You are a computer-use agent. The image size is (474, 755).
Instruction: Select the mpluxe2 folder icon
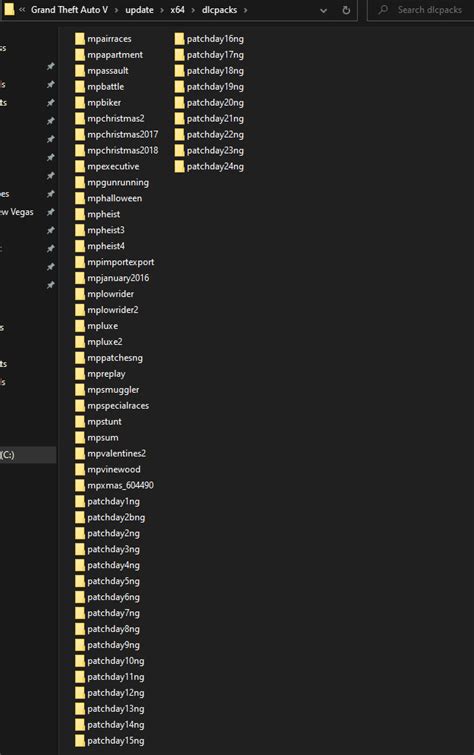point(80,341)
